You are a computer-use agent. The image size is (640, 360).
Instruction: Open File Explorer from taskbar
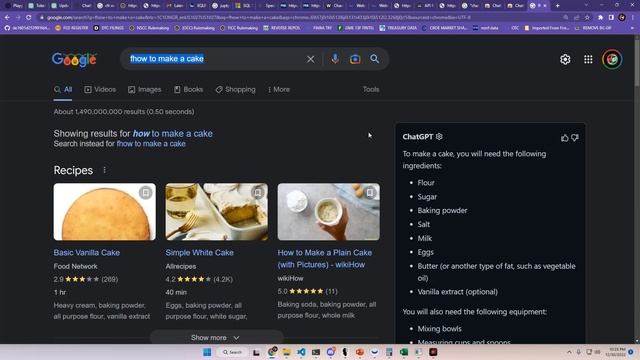(x=287, y=352)
